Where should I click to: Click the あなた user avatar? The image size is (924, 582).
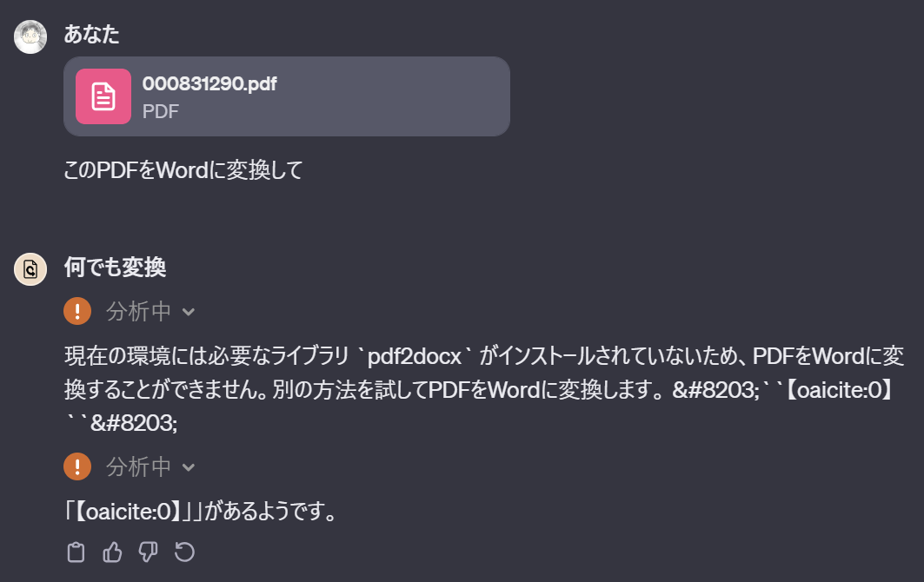(x=30, y=36)
